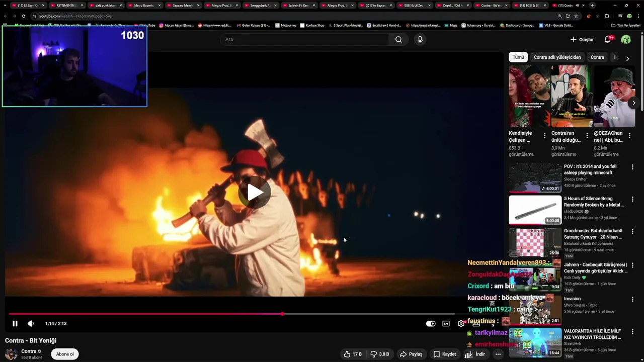Viewport: 644px width, 362px height.
Task: Open options for Contra'nın ünlü olduğu short
Action: 587,136
